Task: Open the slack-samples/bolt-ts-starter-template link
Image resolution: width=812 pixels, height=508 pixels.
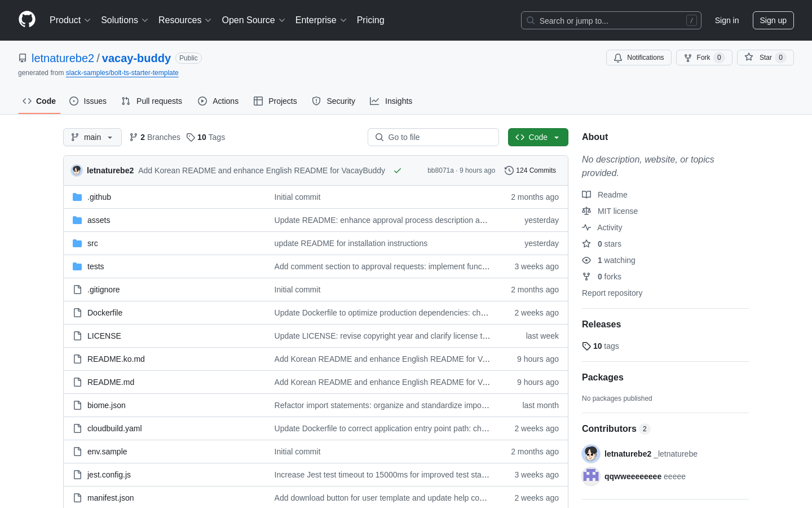Action: coord(122,73)
